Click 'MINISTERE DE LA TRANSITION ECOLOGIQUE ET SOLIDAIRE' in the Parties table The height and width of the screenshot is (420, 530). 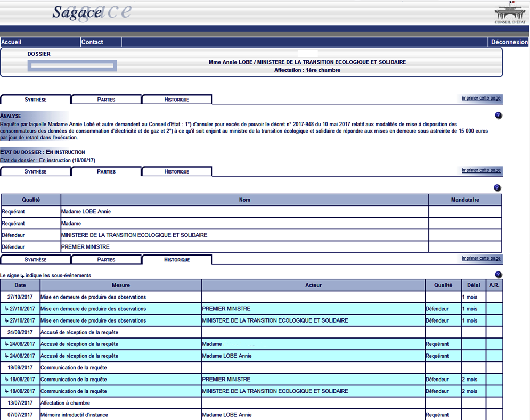click(x=134, y=235)
